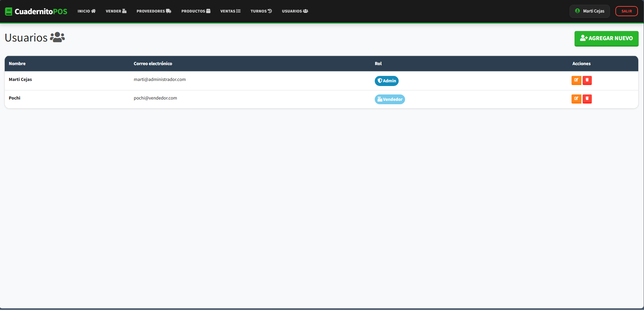
Task: Click the green notebook logo icon
Action: pyautogui.click(x=9, y=11)
